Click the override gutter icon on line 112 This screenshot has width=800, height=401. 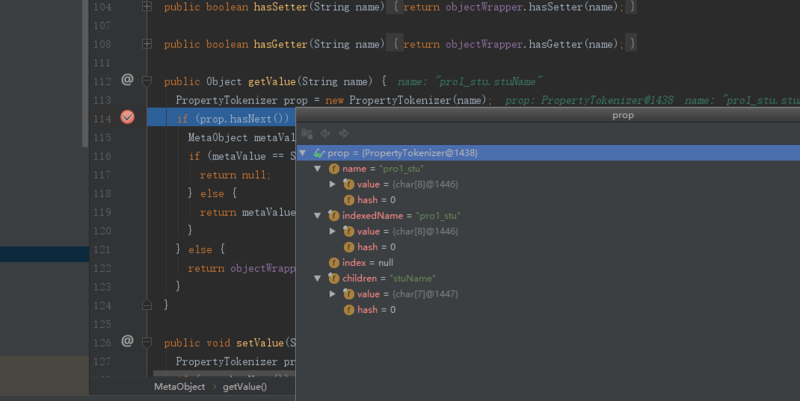(x=127, y=80)
